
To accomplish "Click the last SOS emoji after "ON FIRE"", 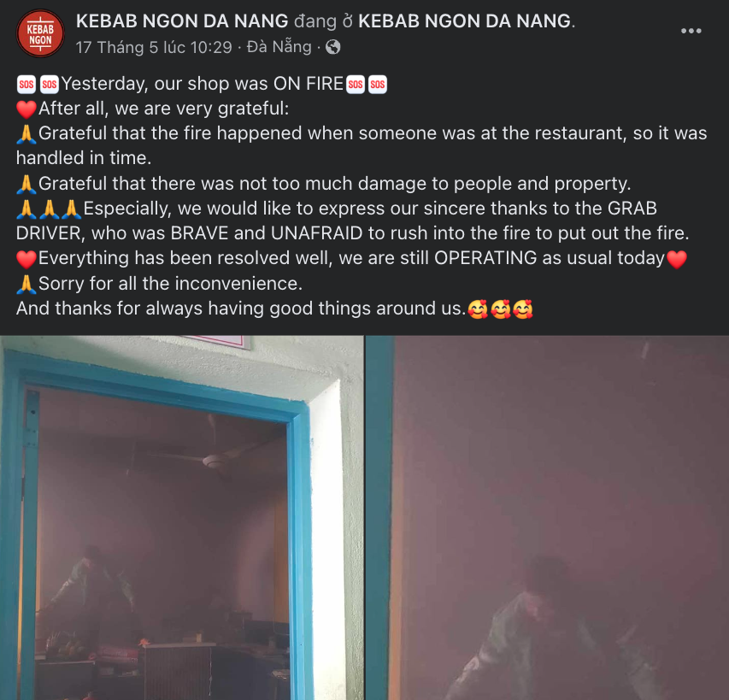I will tap(378, 85).
